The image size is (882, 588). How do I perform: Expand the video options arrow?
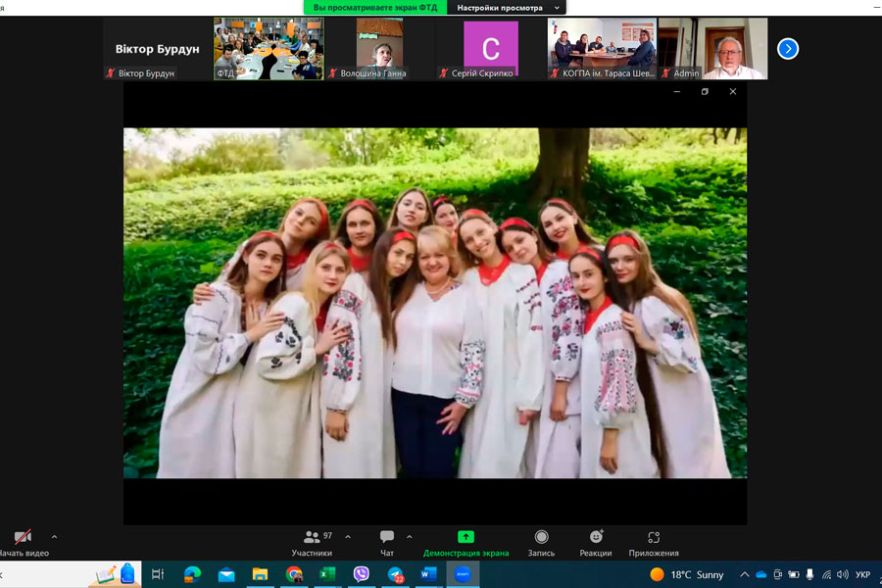tap(54, 537)
